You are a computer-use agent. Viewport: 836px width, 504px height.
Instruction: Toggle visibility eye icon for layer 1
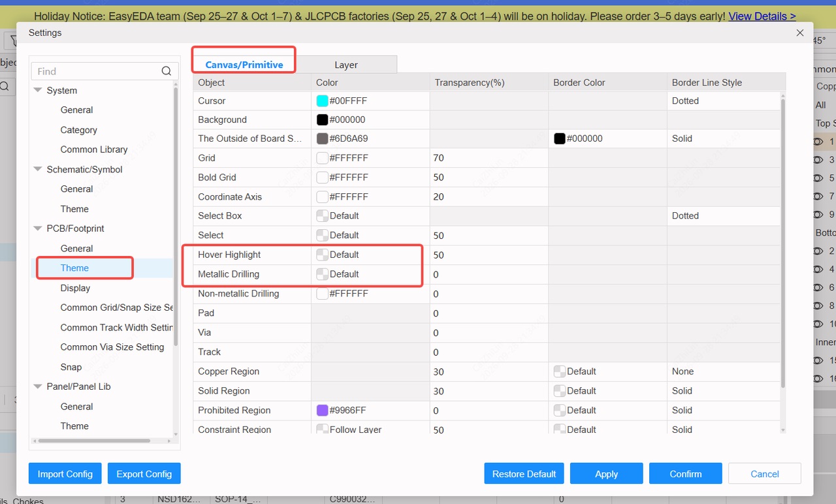click(818, 141)
